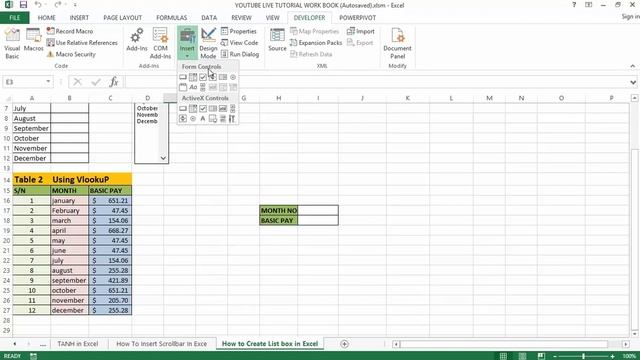Viewport: 640px width, 360px height.
Task: Pick the ActiveX Command Button
Action: pyautogui.click(x=183, y=108)
